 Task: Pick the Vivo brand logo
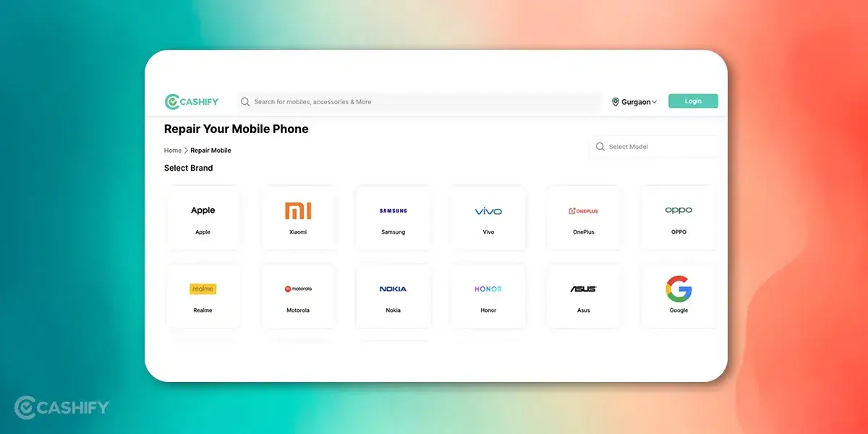[x=488, y=211]
